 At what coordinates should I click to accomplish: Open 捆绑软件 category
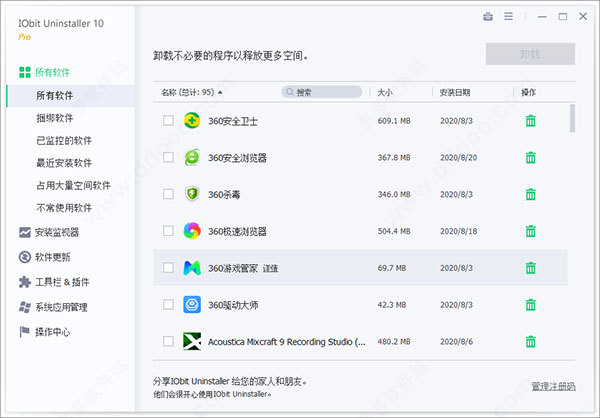(x=55, y=118)
